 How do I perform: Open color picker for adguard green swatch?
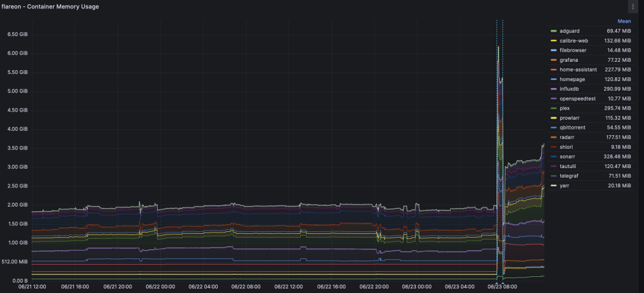point(553,31)
